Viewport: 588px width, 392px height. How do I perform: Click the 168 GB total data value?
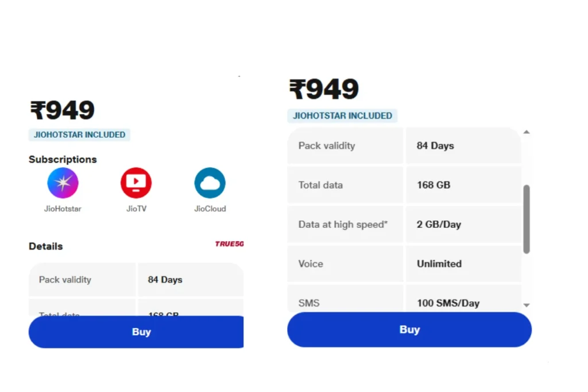434,185
